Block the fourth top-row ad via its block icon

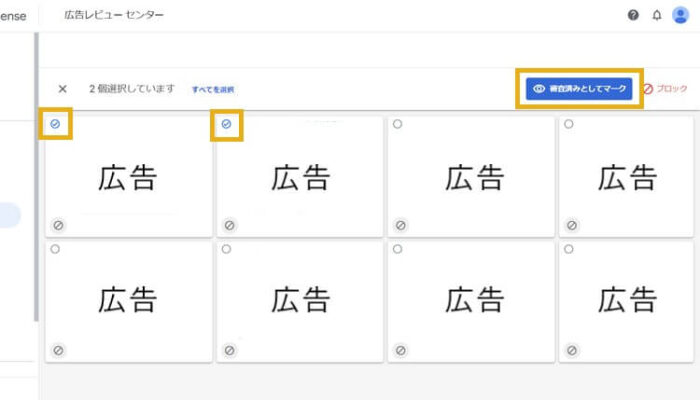572,225
